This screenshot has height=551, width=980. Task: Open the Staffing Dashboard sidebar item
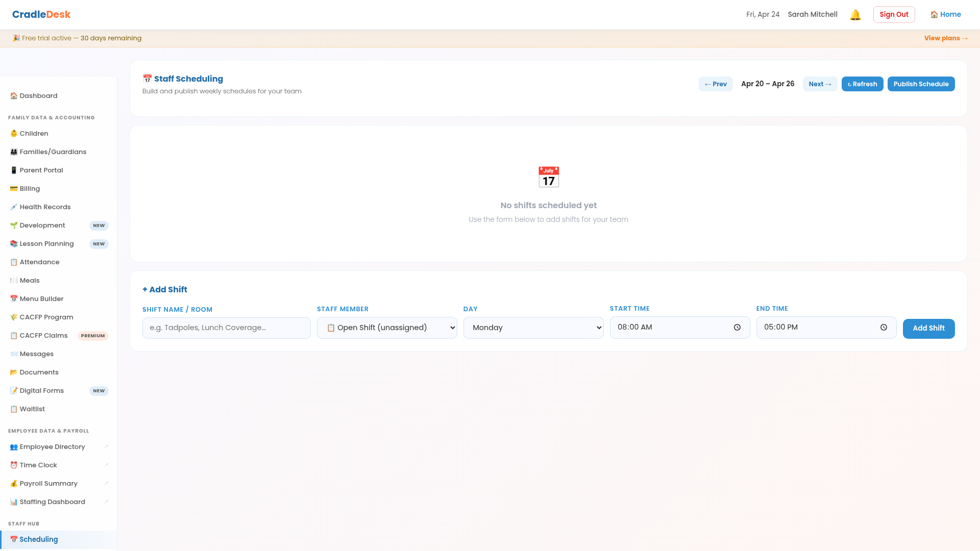[x=52, y=502]
